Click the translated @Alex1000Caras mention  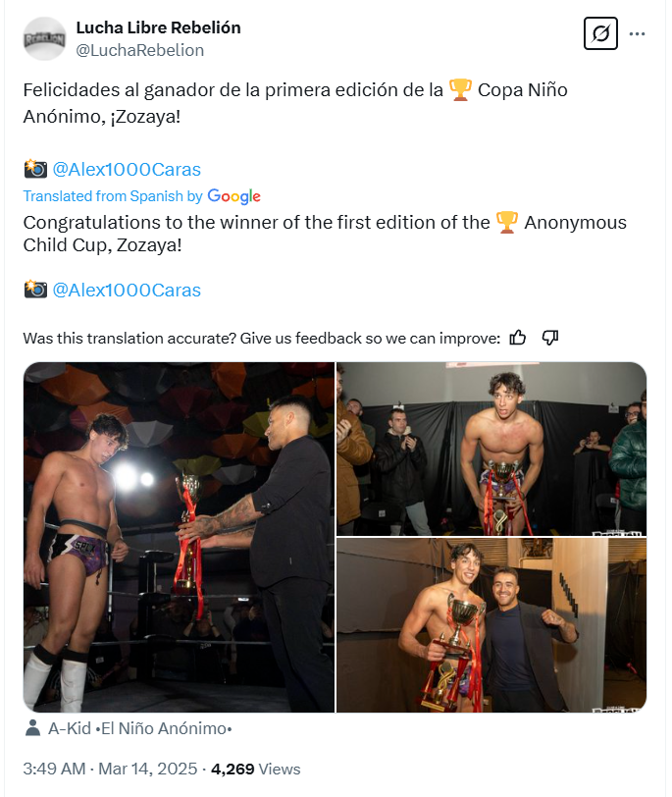(127, 290)
